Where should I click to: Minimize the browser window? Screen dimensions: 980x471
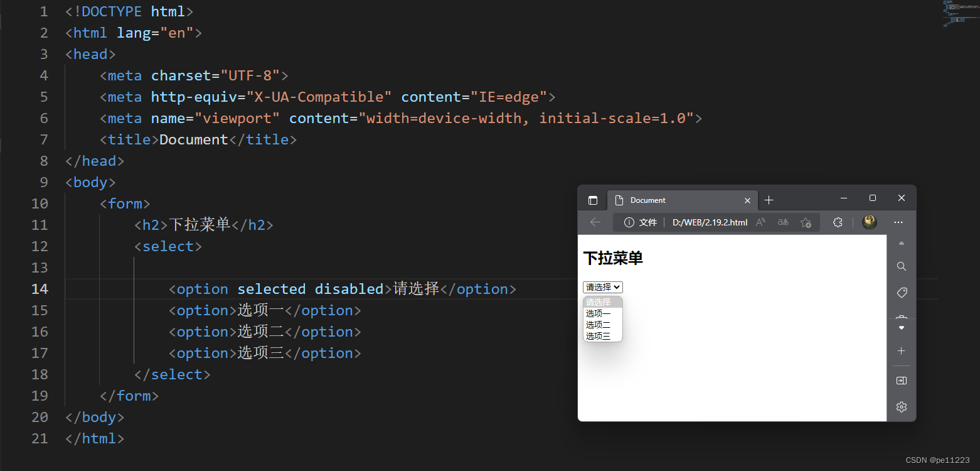pos(844,198)
